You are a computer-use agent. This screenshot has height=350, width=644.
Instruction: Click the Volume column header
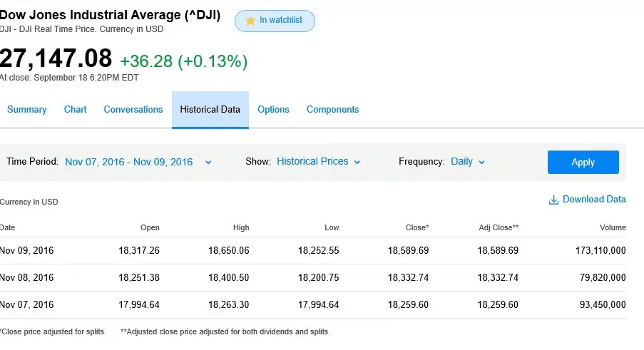(x=613, y=227)
